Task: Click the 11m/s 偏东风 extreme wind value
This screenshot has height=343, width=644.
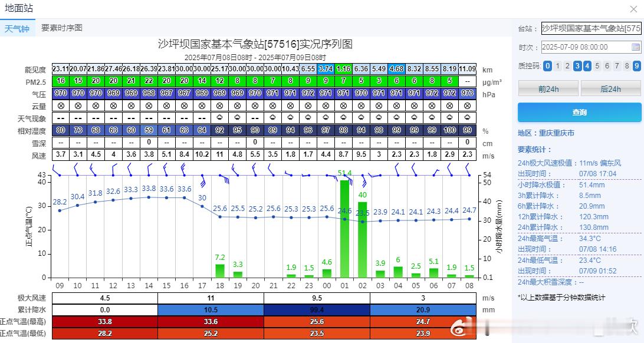Action: tap(600, 163)
